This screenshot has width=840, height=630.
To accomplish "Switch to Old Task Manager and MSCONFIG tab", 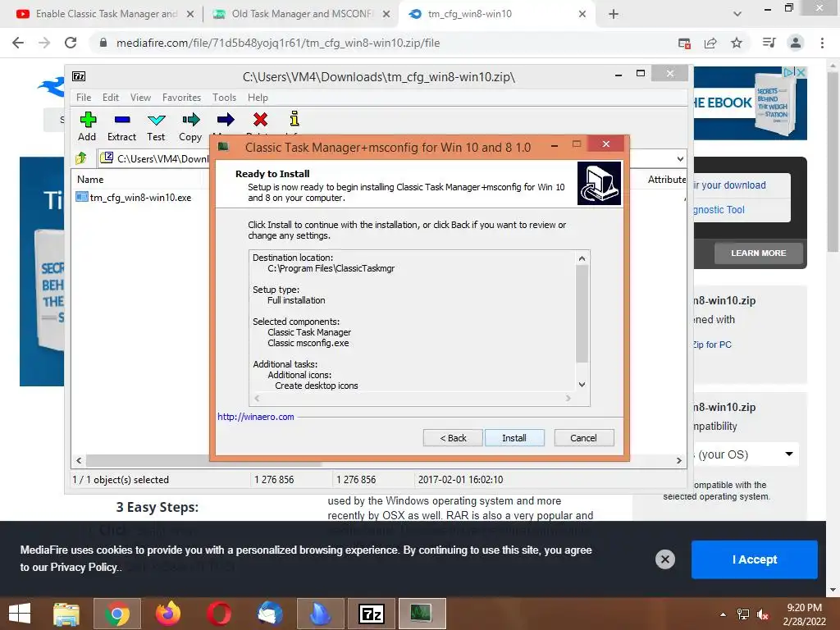I will click(x=302, y=14).
